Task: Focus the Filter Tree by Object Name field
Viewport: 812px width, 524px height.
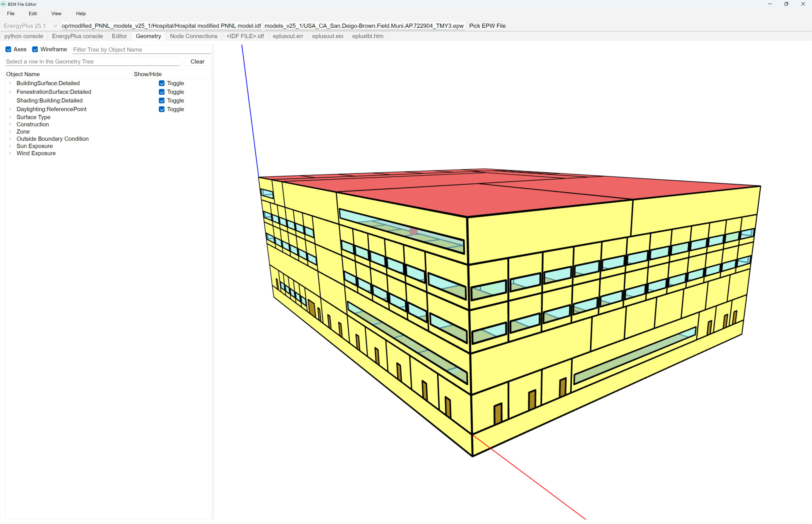Action: [141, 50]
